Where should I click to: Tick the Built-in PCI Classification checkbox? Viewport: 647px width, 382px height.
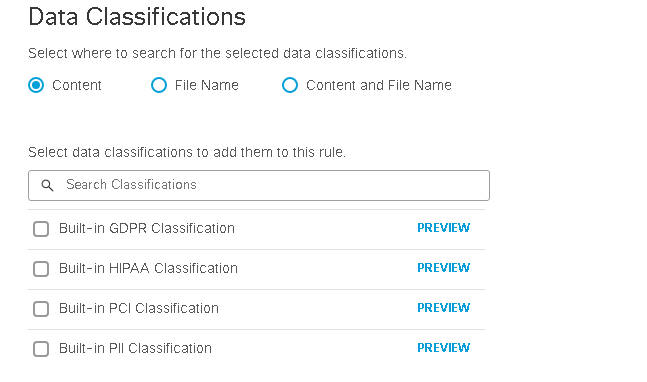tap(41, 309)
